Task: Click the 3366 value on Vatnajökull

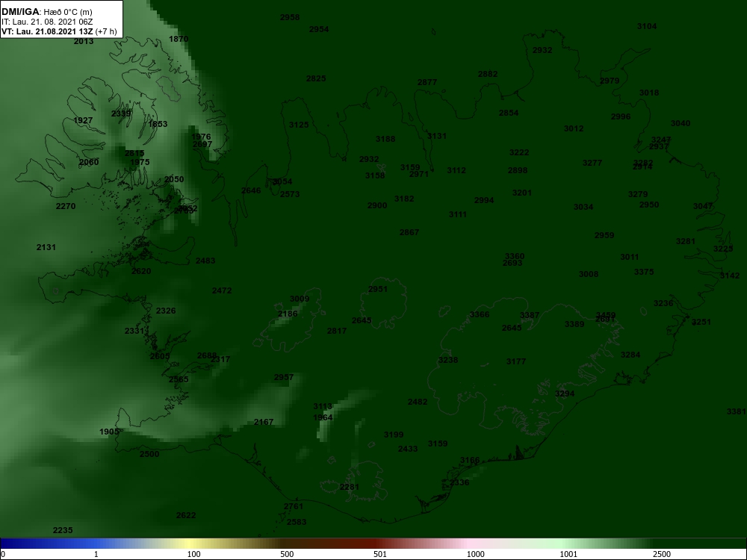Action: pyautogui.click(x=480, y=315)
